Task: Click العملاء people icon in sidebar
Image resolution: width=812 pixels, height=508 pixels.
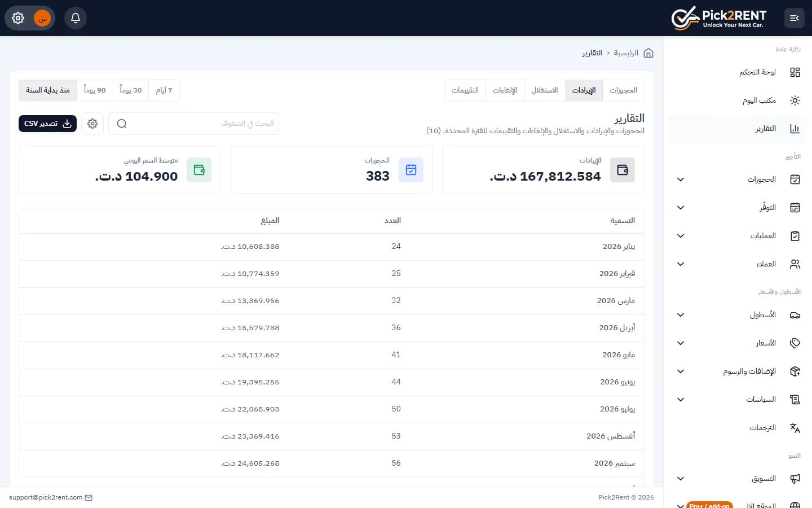Action: (x=795, y=264)
